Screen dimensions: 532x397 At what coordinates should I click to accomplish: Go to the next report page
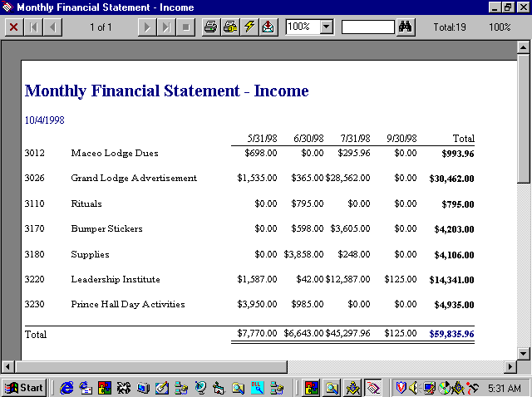148,27
